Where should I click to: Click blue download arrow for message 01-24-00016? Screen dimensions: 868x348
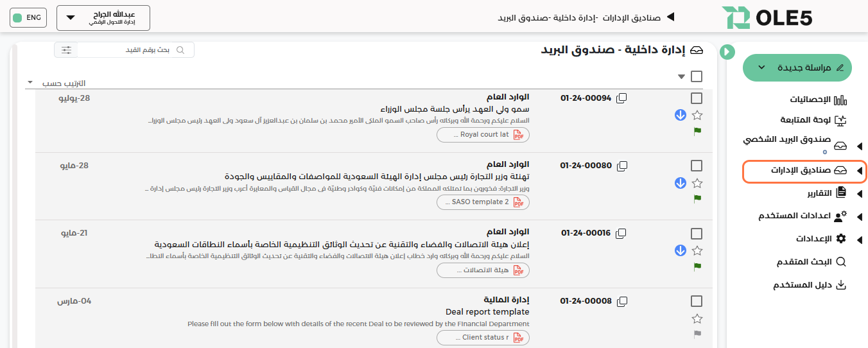[681, 250]
